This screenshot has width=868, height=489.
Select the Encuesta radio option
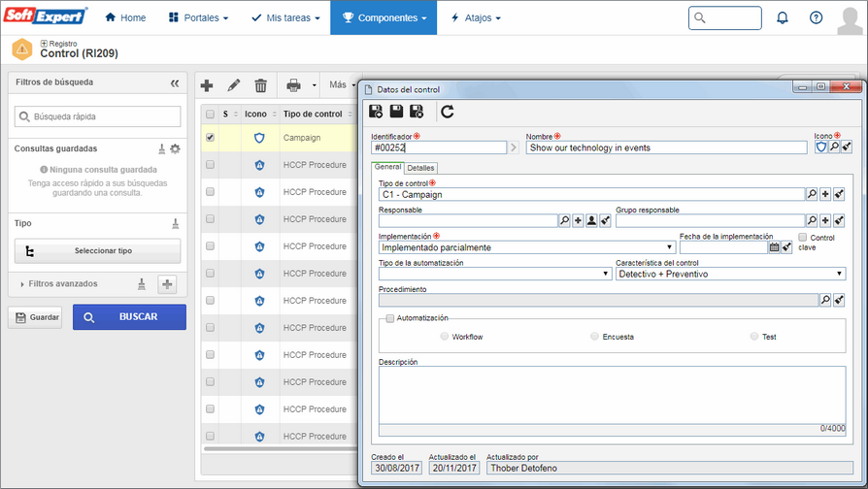pos(594,337)
